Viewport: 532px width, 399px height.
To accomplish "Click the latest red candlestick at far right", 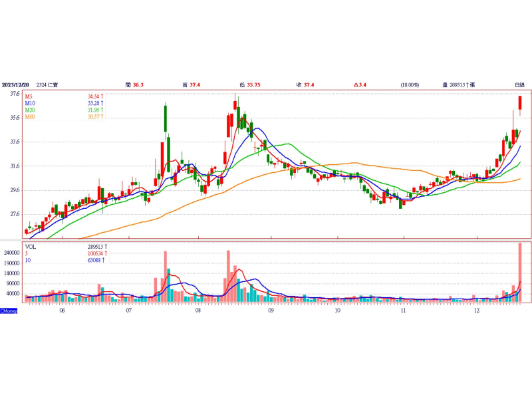I will [520, 102].
